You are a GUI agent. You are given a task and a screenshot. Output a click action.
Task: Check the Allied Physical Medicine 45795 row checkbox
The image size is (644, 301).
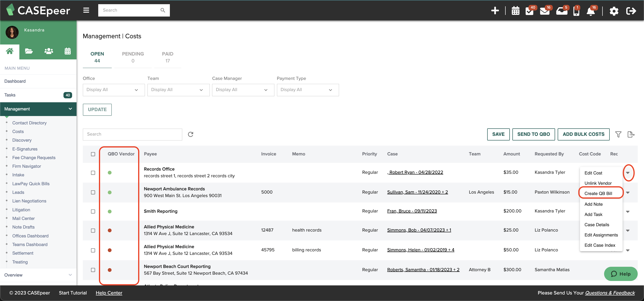(93, 250)
